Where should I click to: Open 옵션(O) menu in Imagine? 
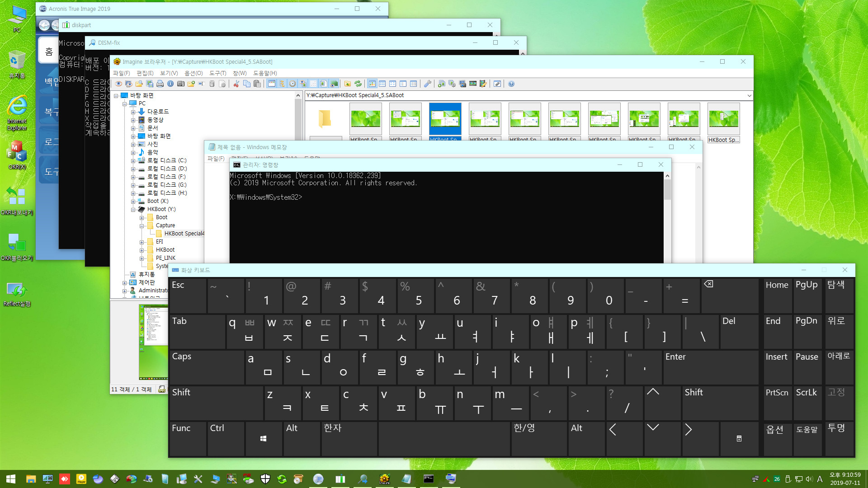tap(193, 73)
